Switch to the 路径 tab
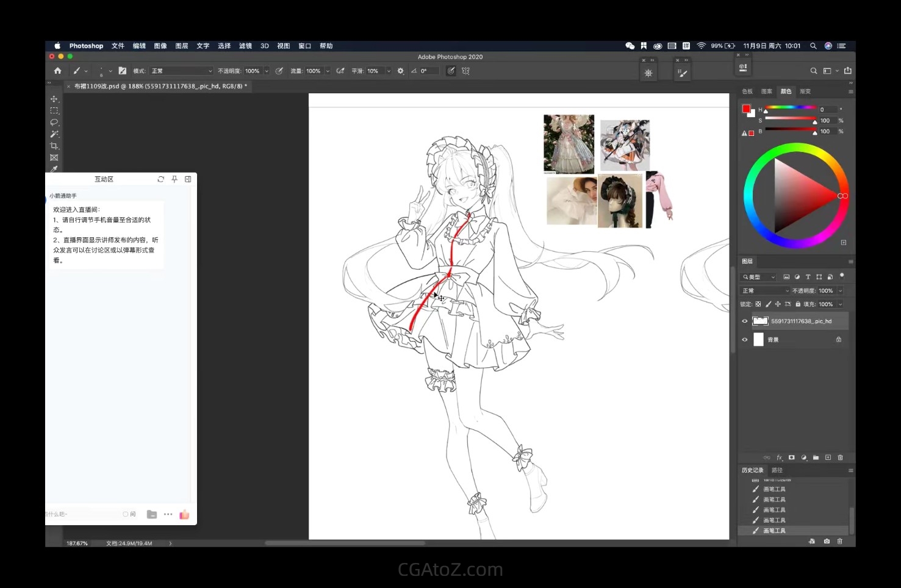Screen dimensions: 901x588 pyautogui.click(x=777, y=470)
